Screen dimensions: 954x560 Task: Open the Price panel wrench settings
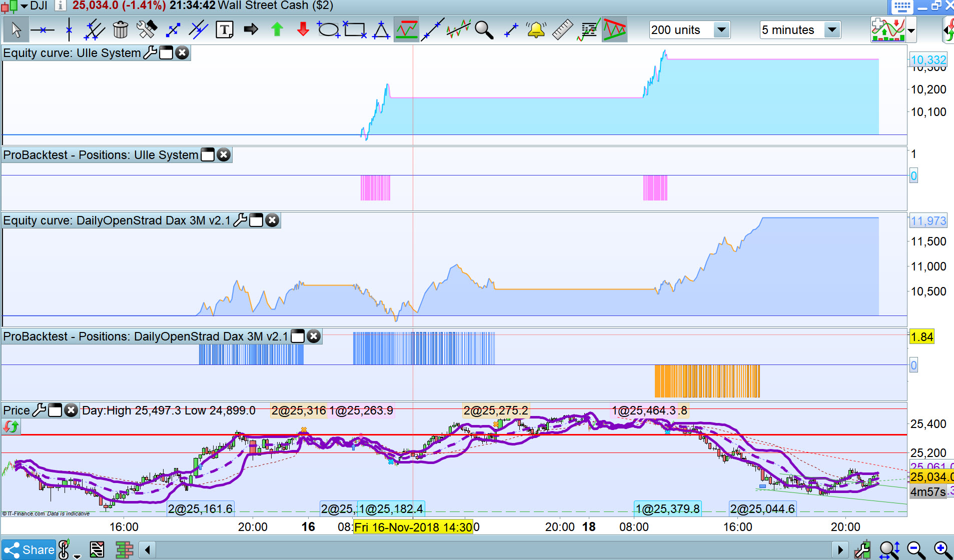[x=39, y=410]
